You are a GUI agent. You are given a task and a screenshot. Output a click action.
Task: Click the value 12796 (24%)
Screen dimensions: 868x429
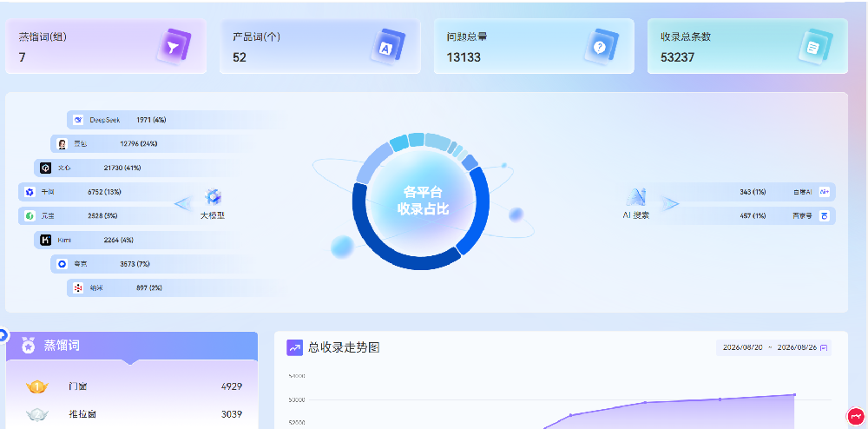pyautogui.click(x=138, y=144)
